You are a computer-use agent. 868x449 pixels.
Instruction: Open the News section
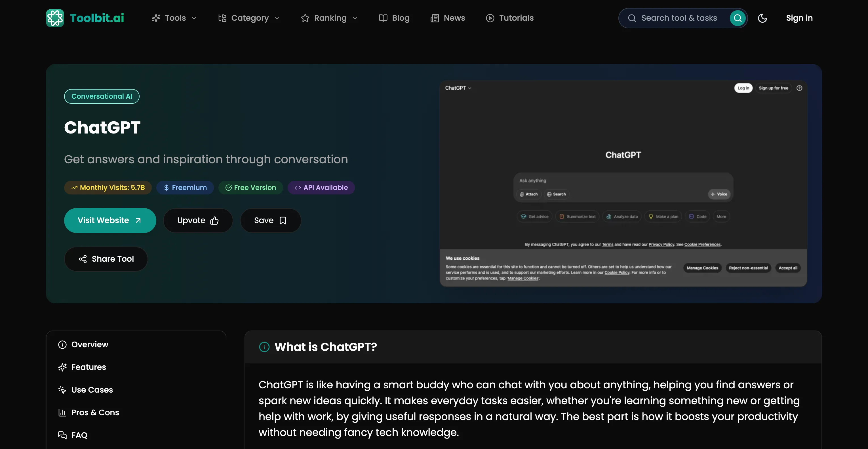(x=448, y=18)
